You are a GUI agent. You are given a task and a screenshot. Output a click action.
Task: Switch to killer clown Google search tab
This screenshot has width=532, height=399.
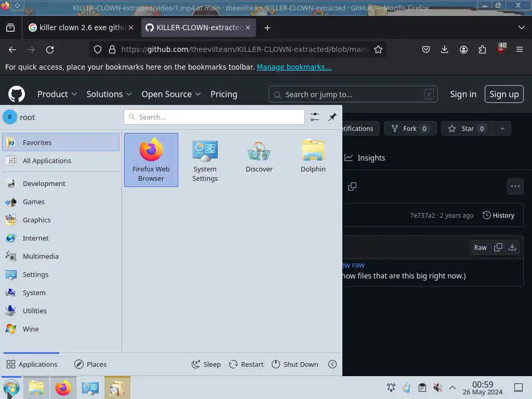(81, 28)
